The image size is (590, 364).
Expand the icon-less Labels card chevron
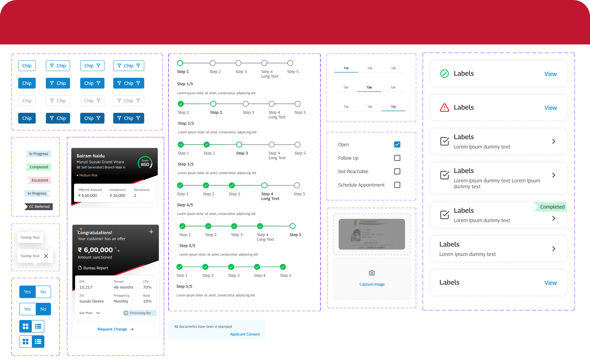click(554, 249)
